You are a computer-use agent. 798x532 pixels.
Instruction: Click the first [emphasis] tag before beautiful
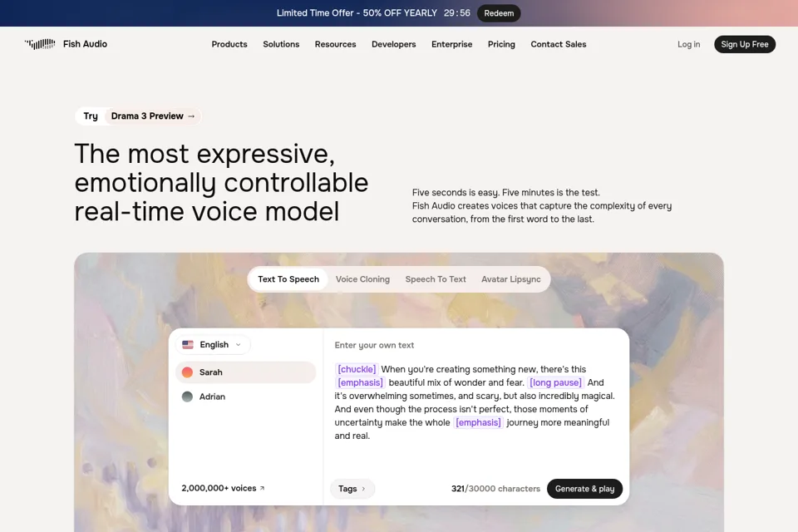(x=360, y=382)
